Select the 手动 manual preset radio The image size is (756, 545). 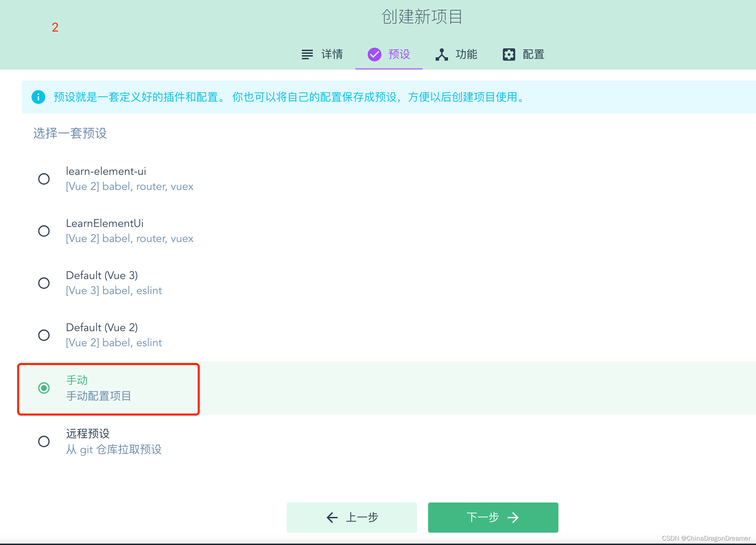[x=44, y=388]
